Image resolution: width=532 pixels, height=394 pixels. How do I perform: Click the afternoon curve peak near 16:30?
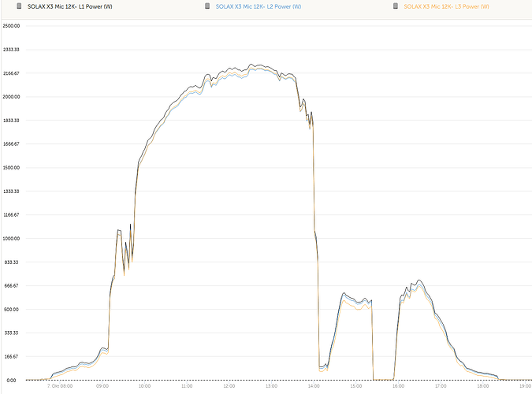(x=420, y=281)
